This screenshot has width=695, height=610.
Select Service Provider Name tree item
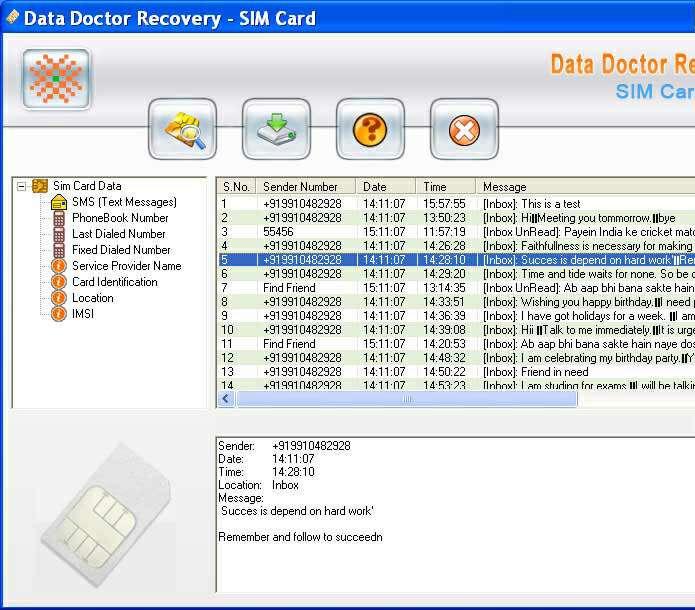[x=127, y=266]
